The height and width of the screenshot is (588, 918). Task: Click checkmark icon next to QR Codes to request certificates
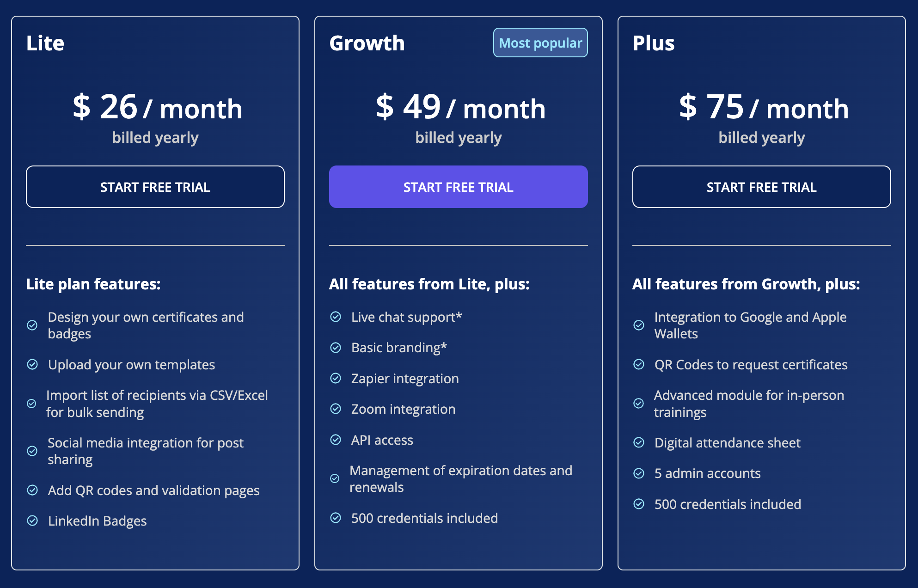(x=639, y=364)
